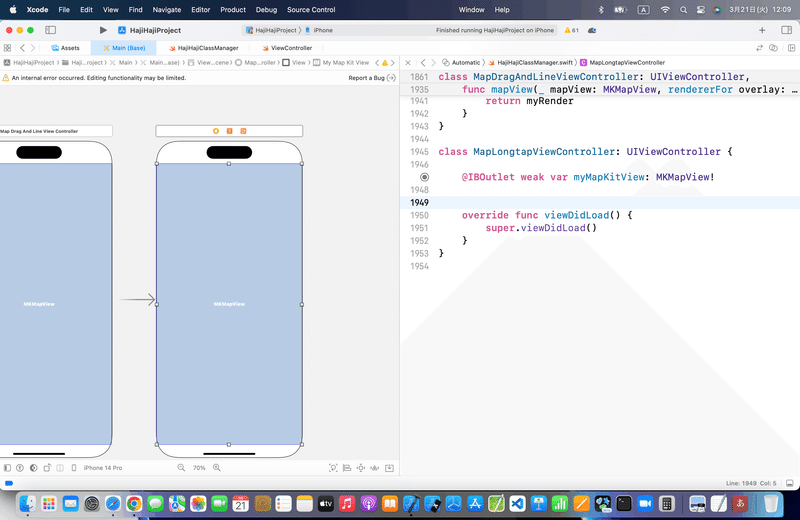Switch to the ViewController tab
Image resolution: width=800 pixels, height=520 pixels.
tap(287, 48)
